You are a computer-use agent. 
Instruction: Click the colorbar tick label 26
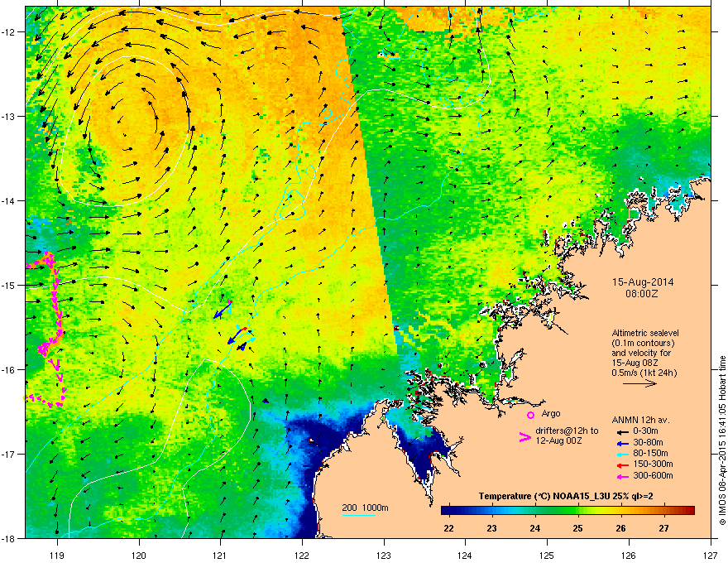[620, 528]
